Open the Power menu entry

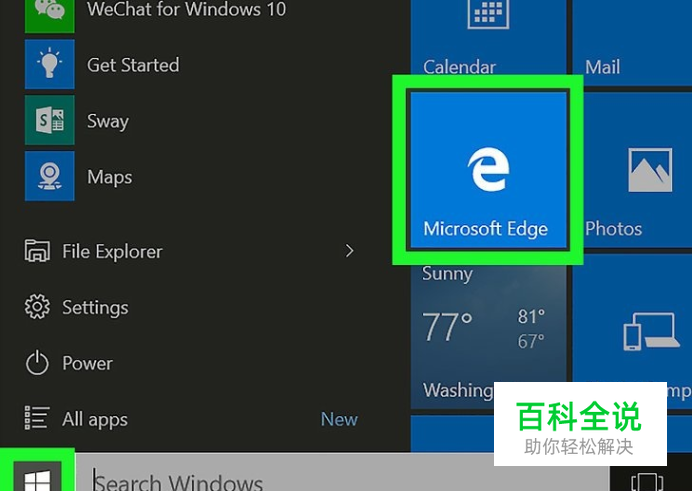pyautogui.click(x=190, y=363)
